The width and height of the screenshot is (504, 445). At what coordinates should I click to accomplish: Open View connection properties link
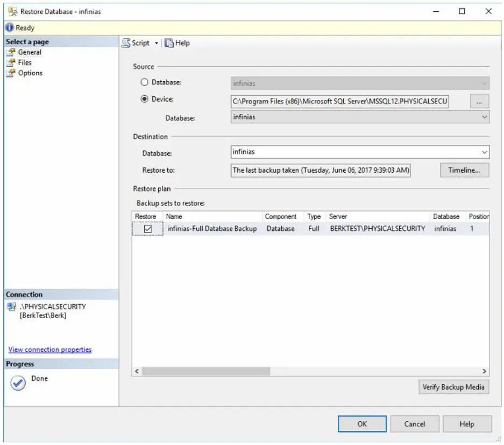(x=50, y=350)
